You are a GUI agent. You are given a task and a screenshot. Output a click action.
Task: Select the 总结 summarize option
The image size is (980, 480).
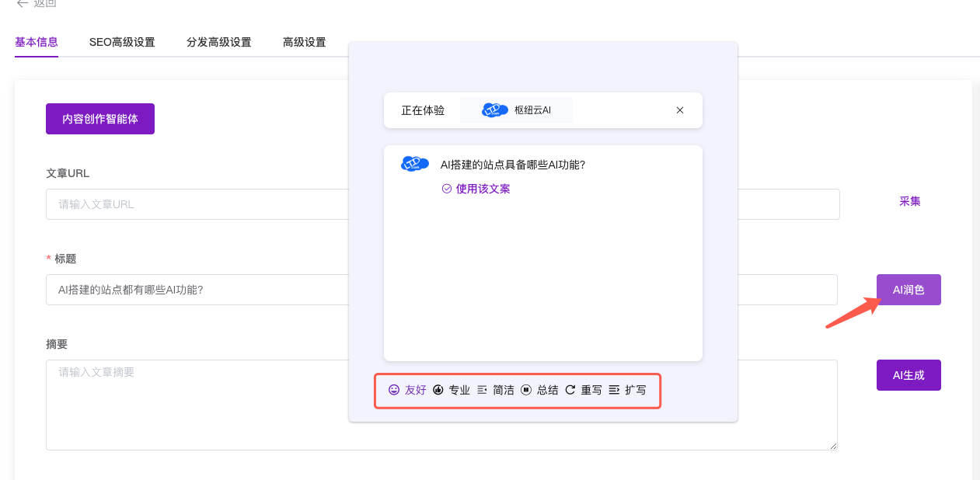pyautogui.click(x=539, y=390)
